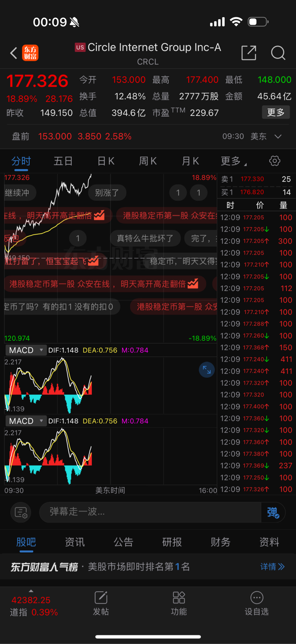This screenshot has width=296, height=644.
Task: Open the 资料 profile tab
Action: point(269,542)
